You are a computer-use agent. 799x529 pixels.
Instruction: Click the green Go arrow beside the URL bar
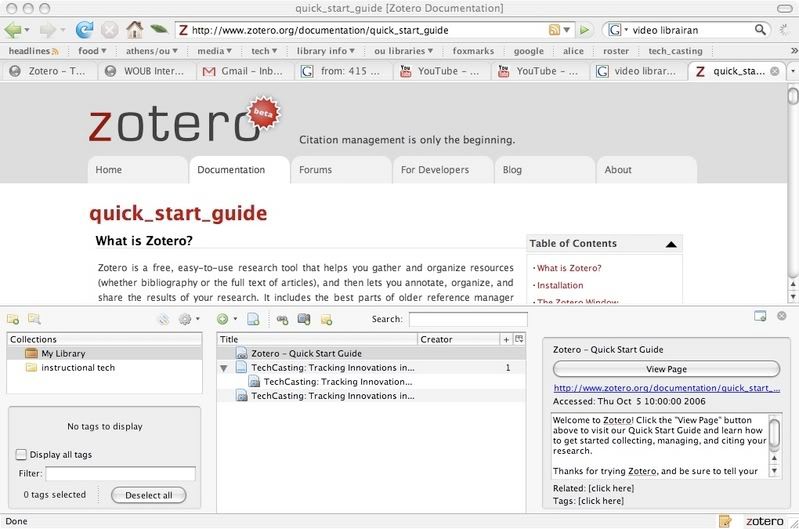tap(584, 30)
